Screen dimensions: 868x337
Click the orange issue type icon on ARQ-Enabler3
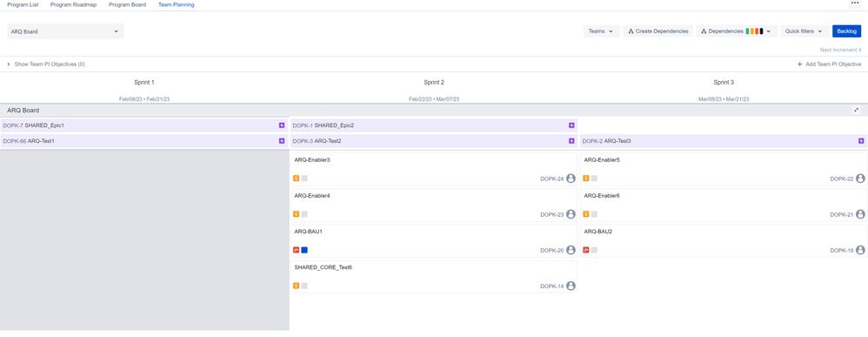point(297,179)
